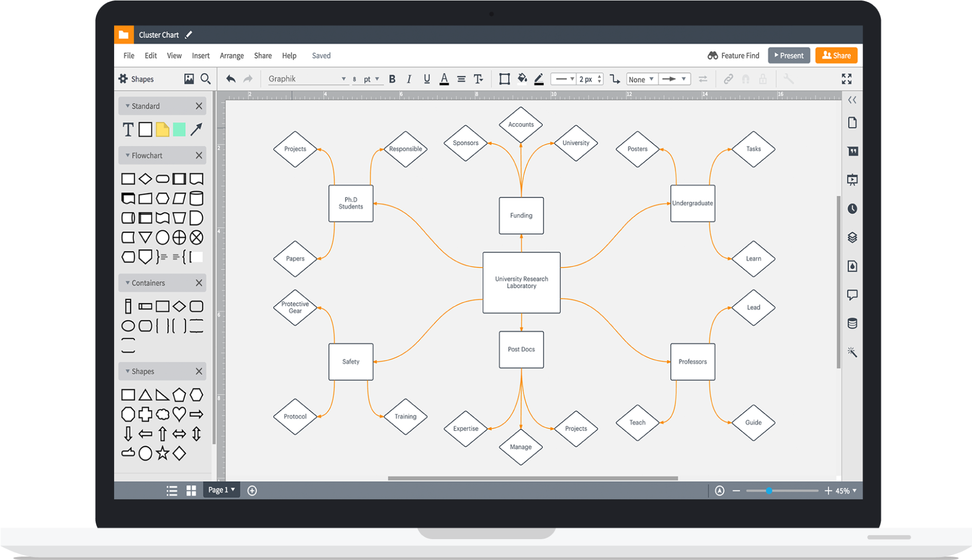
Task: Open the Page 1 selector
Action: tap(221, 490)
